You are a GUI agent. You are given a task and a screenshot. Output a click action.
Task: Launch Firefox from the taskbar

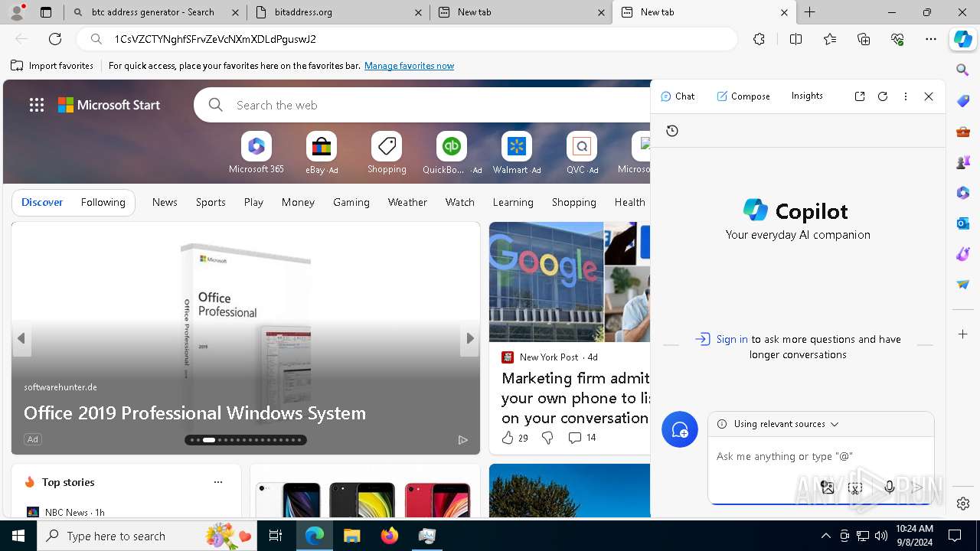pos(390,536)
